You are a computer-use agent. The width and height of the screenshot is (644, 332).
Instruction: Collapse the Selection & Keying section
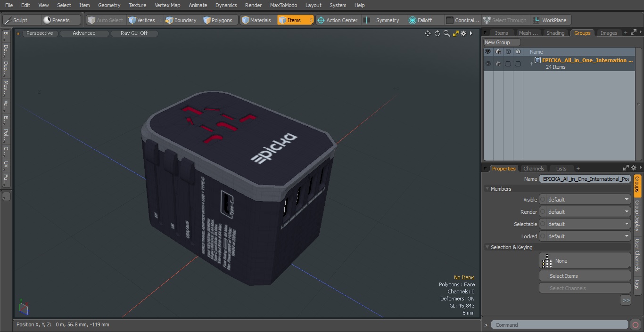coord(487,247)
